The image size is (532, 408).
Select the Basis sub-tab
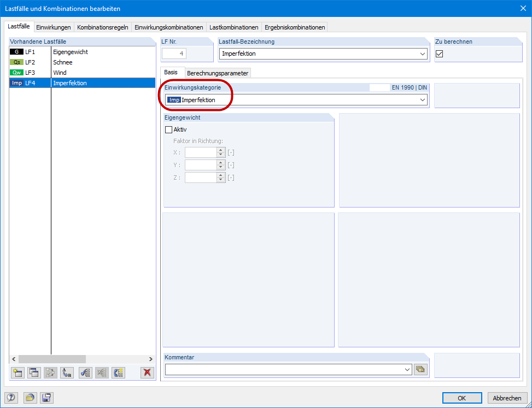tap(171, 73)
